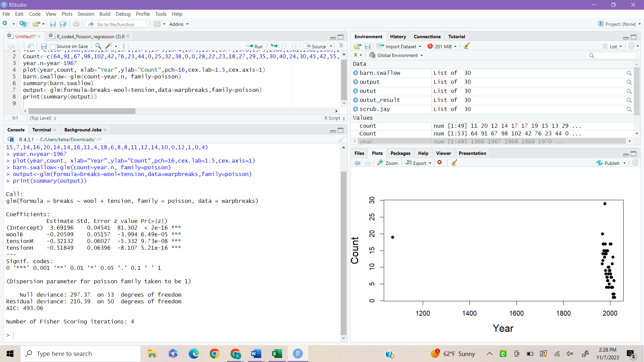644x362 pixels.
Task: Expand outut list toggle
Action: pyautogui.click(x=356, y=91)
